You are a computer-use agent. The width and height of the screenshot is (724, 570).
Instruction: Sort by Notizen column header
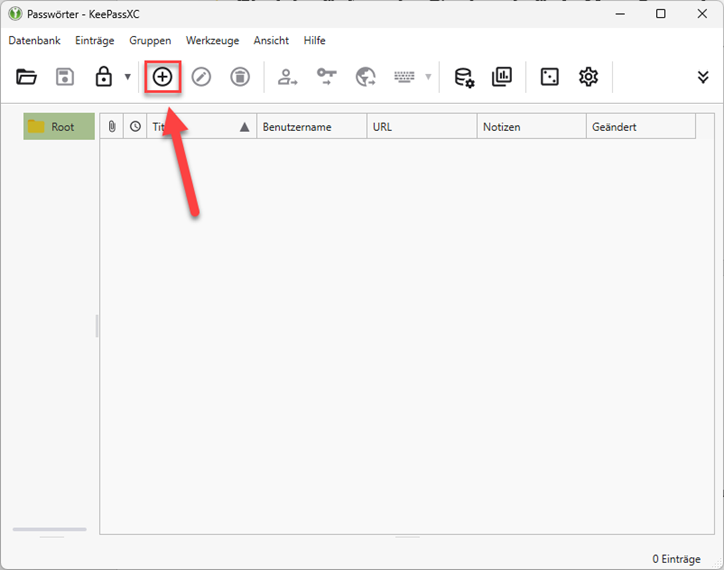coord(531,126)
